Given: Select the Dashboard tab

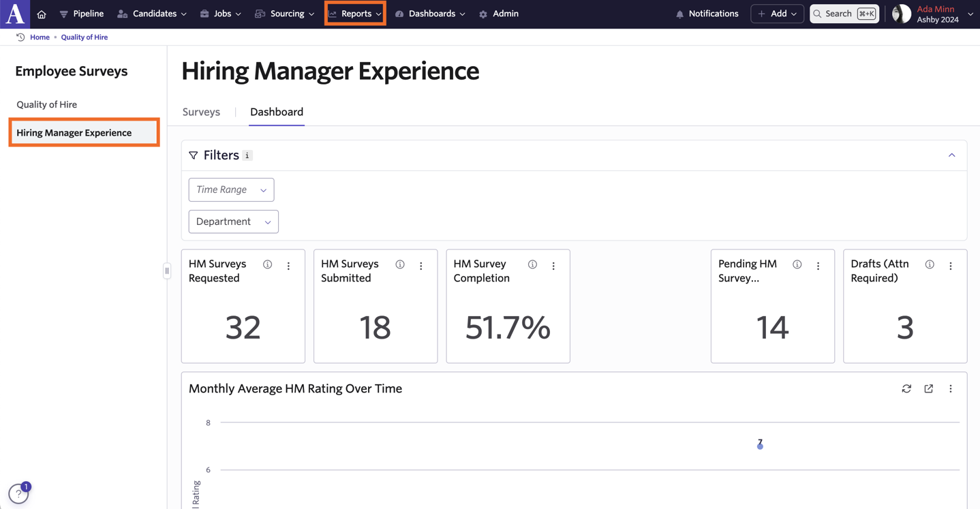Looking at the screenshot, I should pos(277,112).
